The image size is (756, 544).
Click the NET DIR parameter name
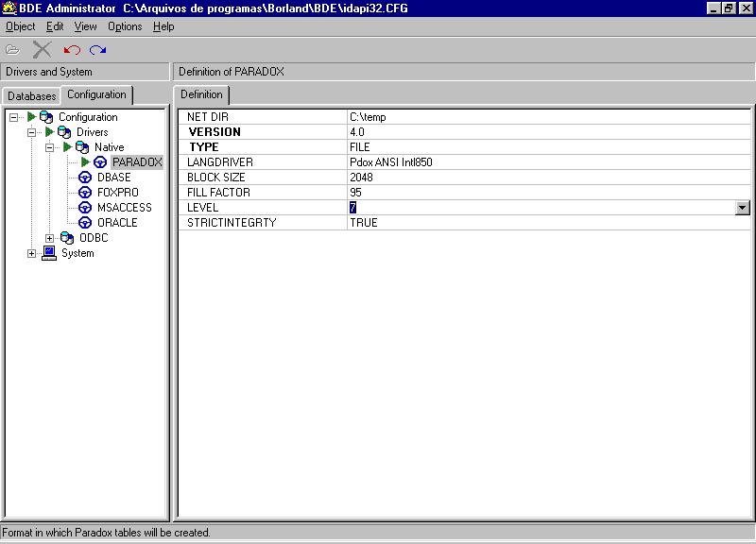click(x=208, y=117)
